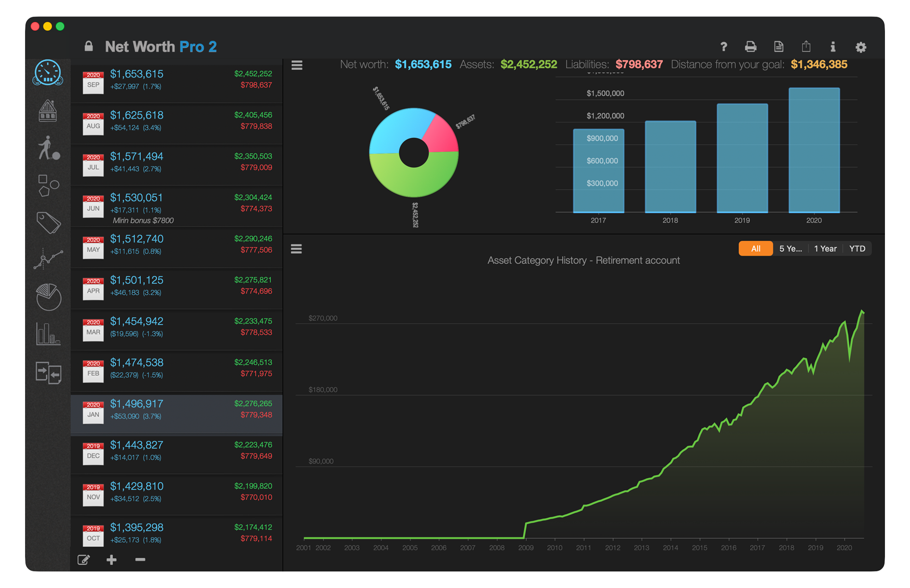Open the house assets view in sidebar
910x588 pixels.
(48, 111)
